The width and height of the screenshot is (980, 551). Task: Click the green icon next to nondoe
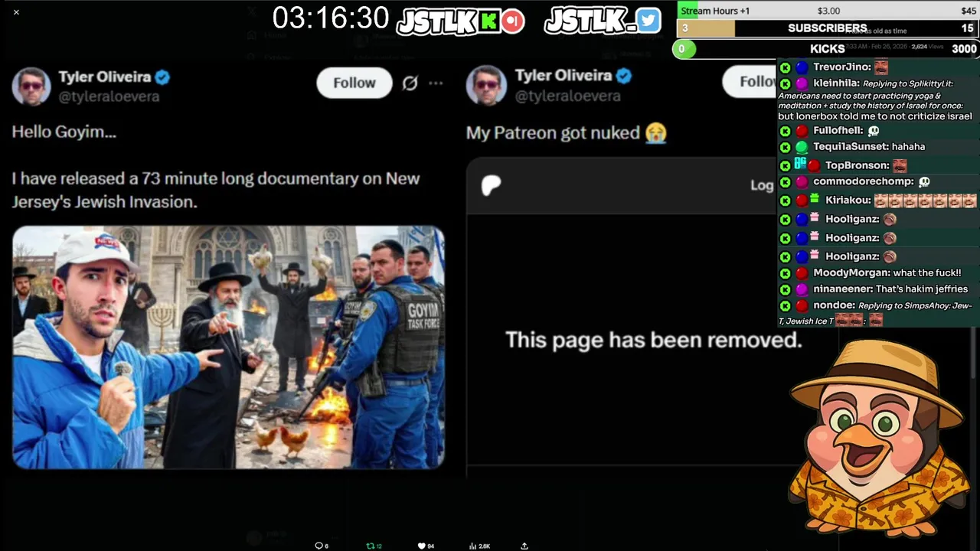pyautogui.click(x=785, y=305)
